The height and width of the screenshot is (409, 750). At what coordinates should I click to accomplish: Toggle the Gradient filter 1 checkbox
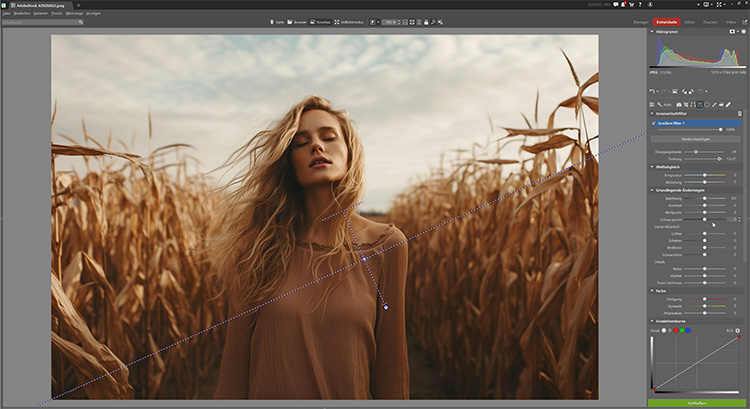pyautogui.click(x=654, y=122)
